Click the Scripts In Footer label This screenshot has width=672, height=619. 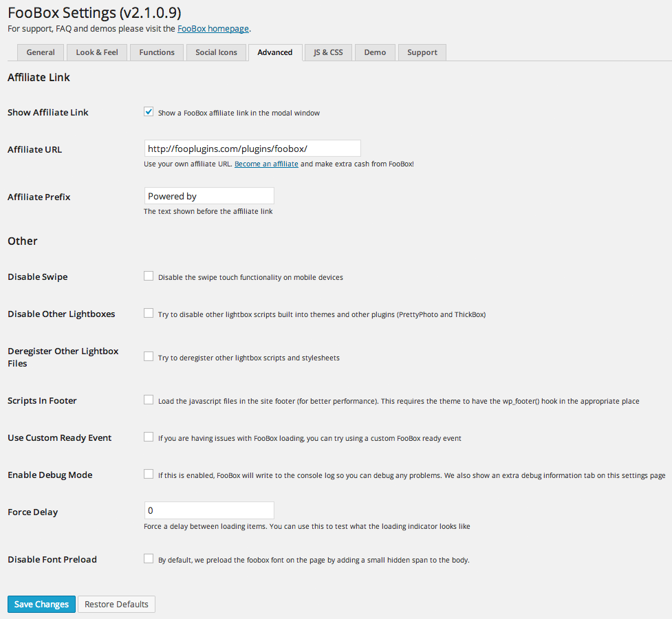pos(42,400)
